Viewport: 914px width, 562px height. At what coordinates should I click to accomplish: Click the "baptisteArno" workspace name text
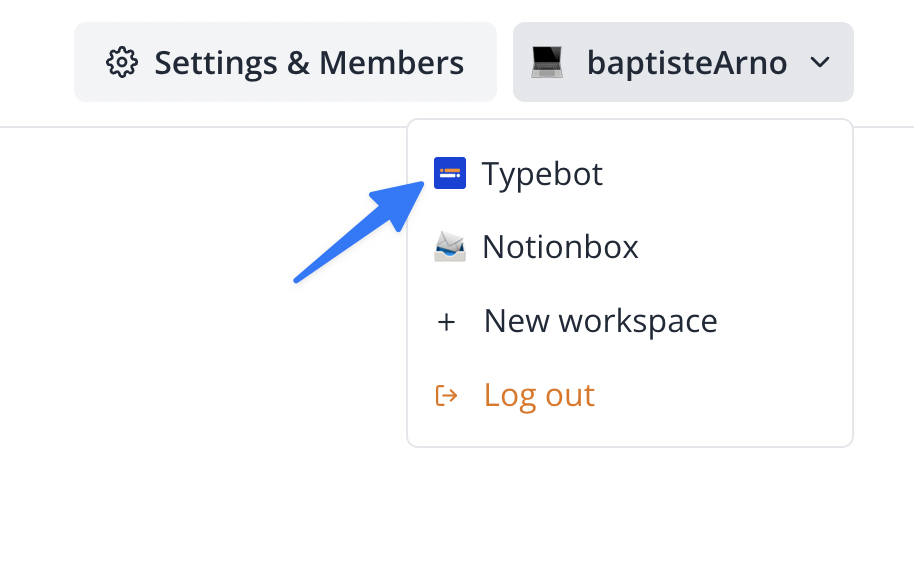coord(687,63)
